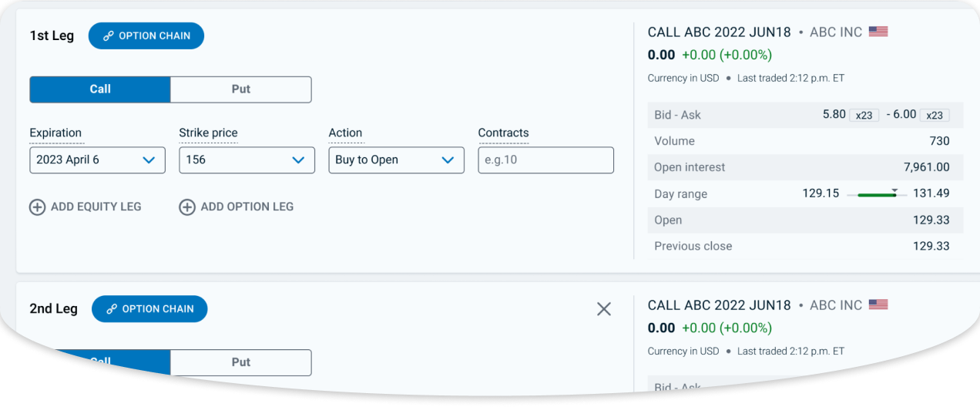Click the US flag next to ABC INC in 1st Leg
Screen dimensions: 980x407
point(878,32)
